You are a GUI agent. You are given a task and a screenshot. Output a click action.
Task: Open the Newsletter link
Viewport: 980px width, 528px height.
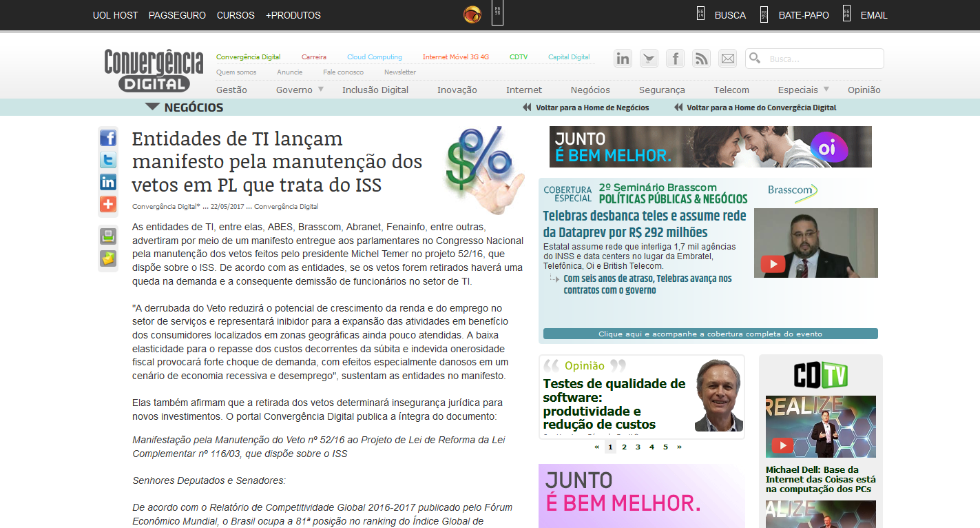click(x=400, y=72)
